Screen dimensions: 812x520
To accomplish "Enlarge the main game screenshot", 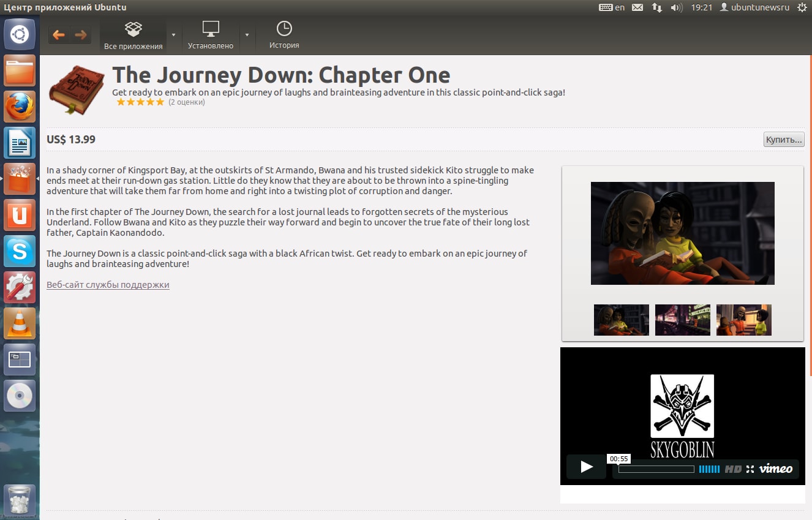I will click(682, 233).
